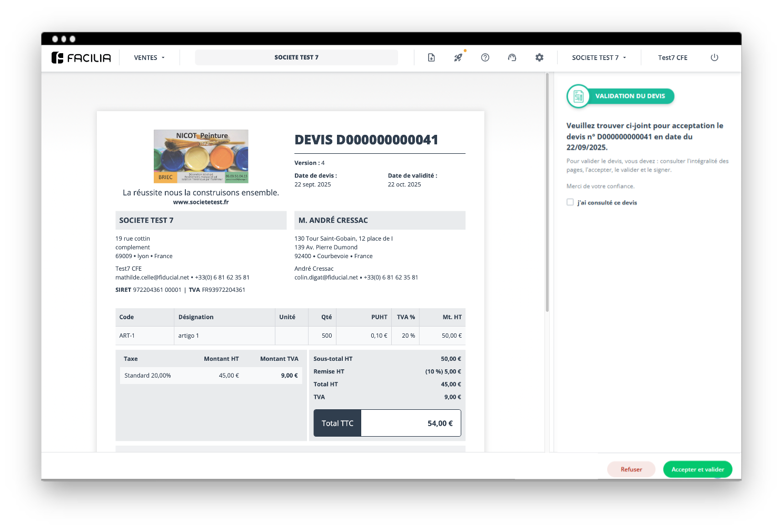The width and height of the screenshot is (783, 532).
Task: Check the "j'ai consulté ce devis" box
Action: (570, 202)
